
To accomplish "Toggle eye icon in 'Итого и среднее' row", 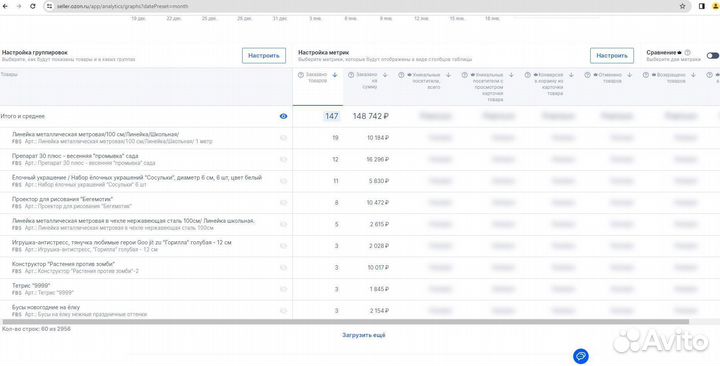I will point(283,116).
